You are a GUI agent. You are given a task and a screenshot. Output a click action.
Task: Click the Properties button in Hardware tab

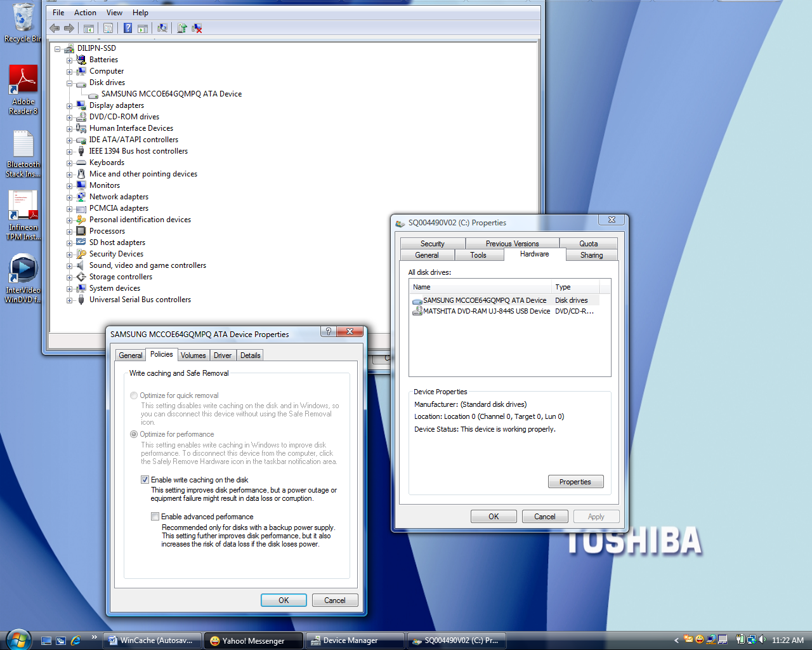coord(575,482)
